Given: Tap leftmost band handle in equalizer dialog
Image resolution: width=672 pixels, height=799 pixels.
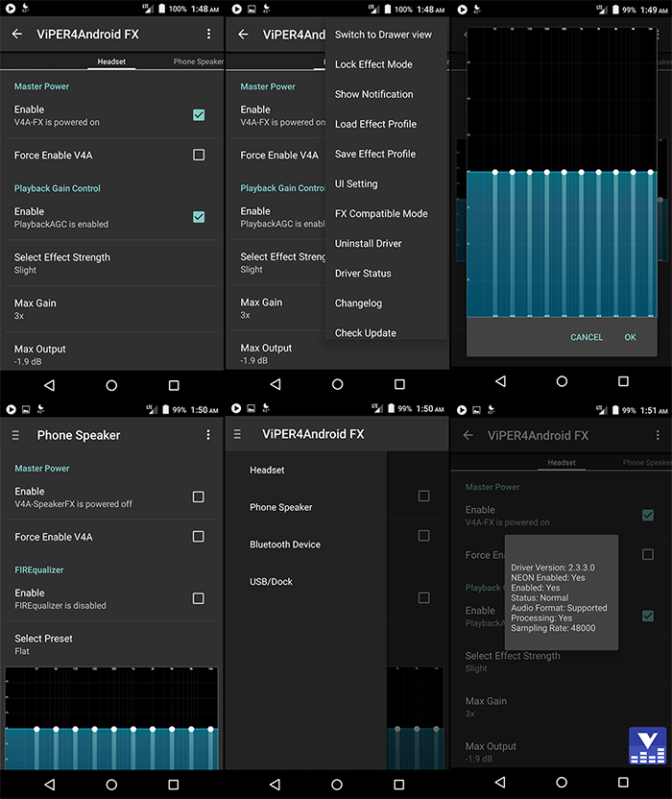Looking at the screenshot, I should (494, 172).
